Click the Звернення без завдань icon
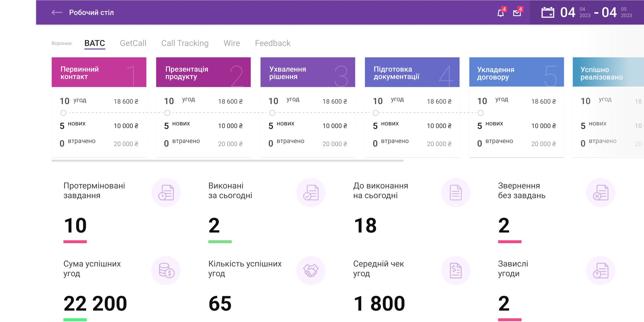This screenshot has height=322, width=644. (600, 193)
